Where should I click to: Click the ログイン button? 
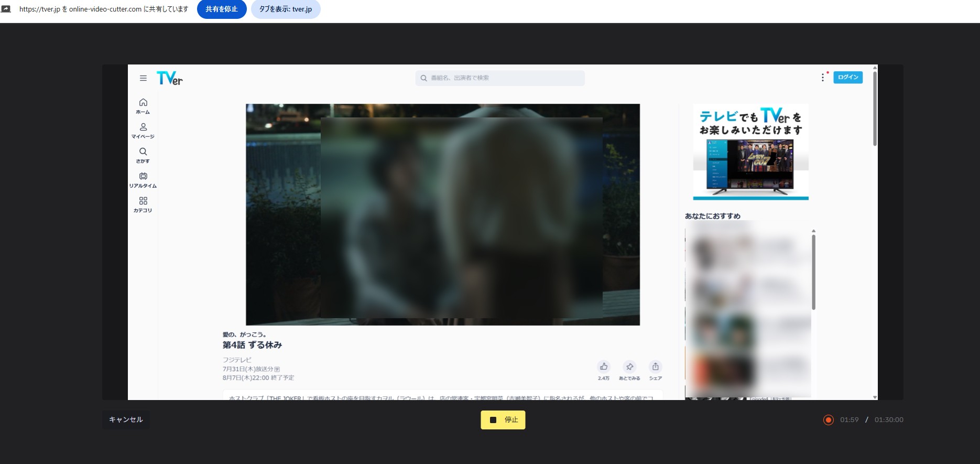848,78
